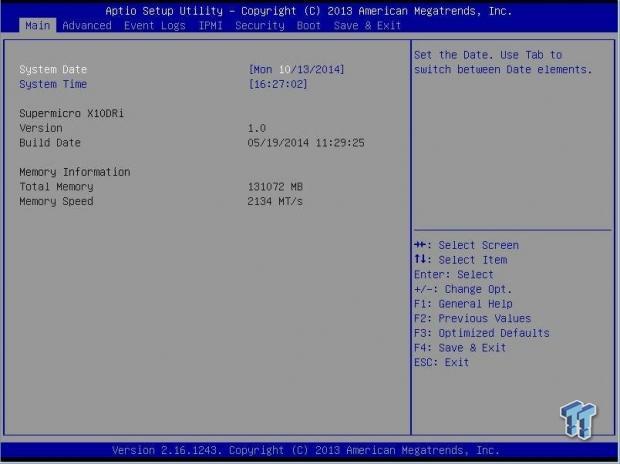The width and height of the screenshot is (620, 464).
Task: Click the Aptio Setup Utility title text
Action: point(309,11)
